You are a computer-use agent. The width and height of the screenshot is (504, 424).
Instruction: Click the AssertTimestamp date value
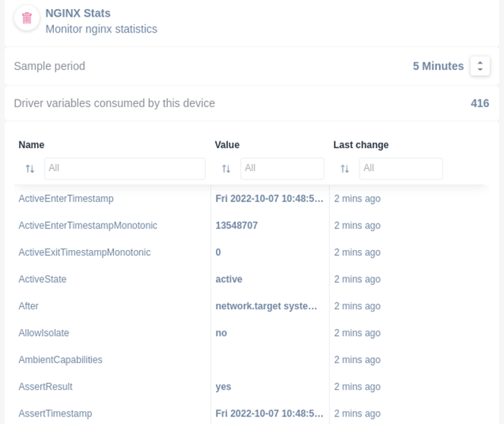click(x=269, y=413)
